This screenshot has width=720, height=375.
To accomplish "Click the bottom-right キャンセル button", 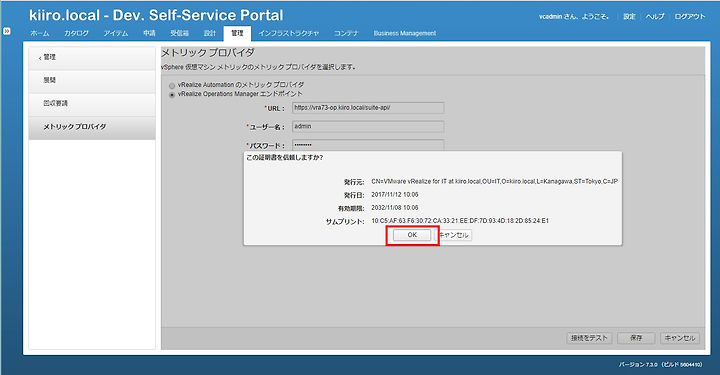I will pyautogui.click(x=680, y=338).
